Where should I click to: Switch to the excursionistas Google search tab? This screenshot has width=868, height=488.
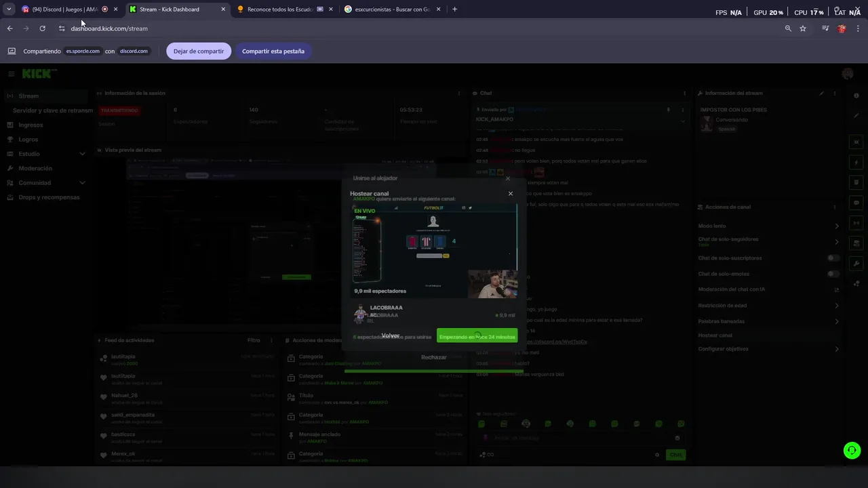(x=392, y=9)
